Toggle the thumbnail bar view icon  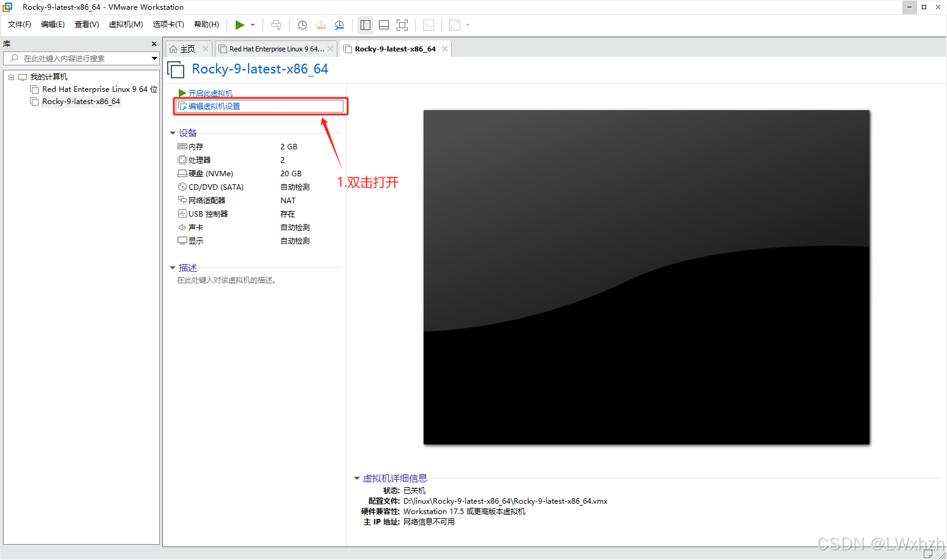click(384, 25)
